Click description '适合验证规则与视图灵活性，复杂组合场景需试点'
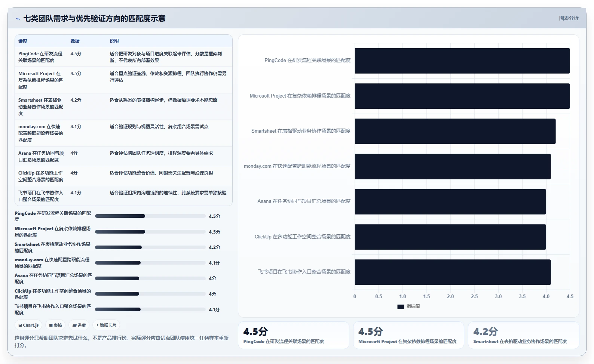The image size is (594, 364). pyautogui.click(x=159, y=127)
